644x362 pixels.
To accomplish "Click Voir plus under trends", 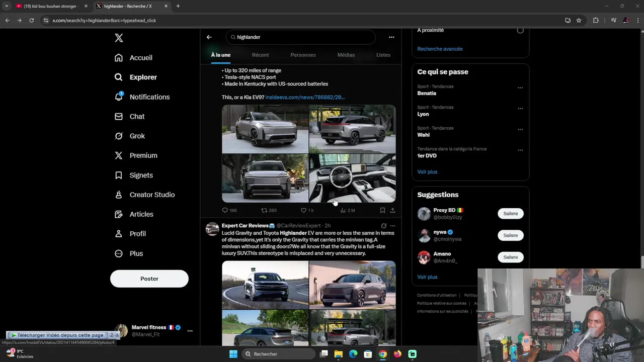I will tap(427, 172).
